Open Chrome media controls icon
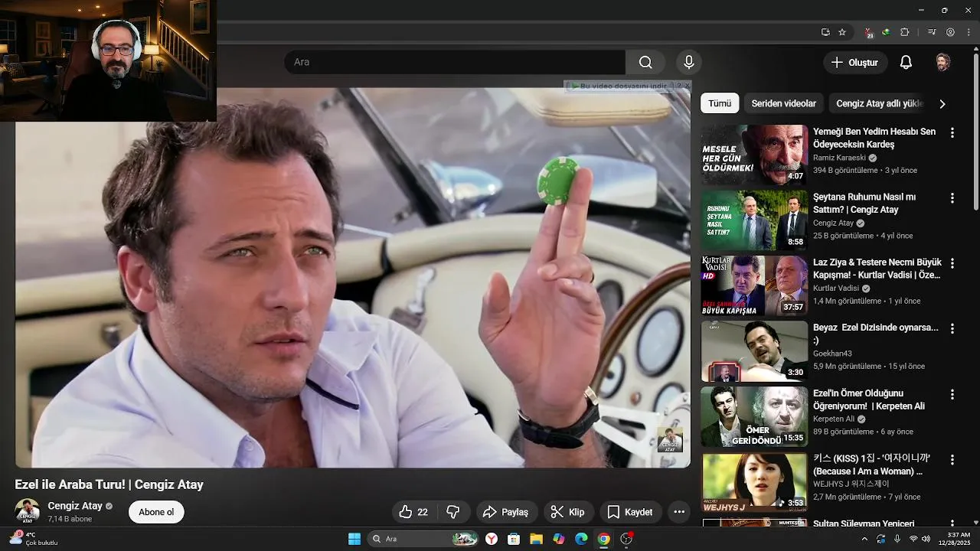The image size is (980, 551). (x=932, y=32)
